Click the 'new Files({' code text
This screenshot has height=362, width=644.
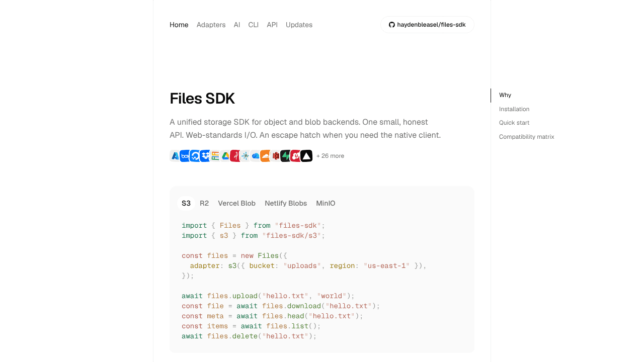point(264,255)
